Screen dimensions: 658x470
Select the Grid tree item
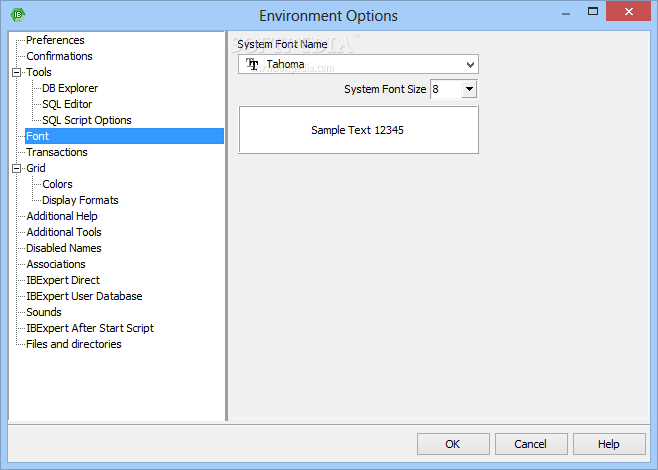(36, 168)
